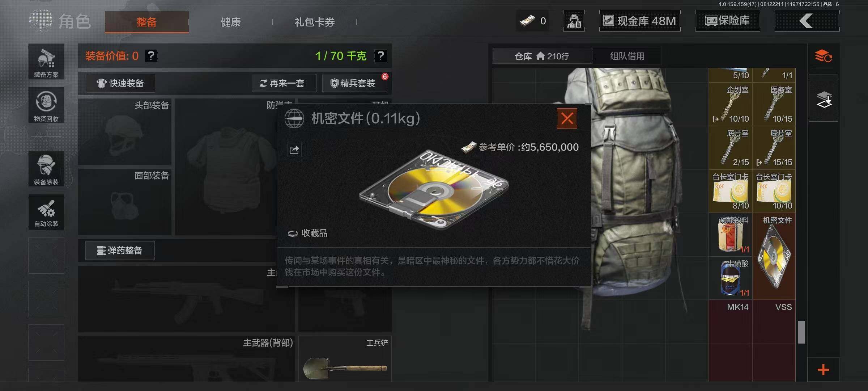Select the 机密文件 disc item thumbnail

click(774, 256)
